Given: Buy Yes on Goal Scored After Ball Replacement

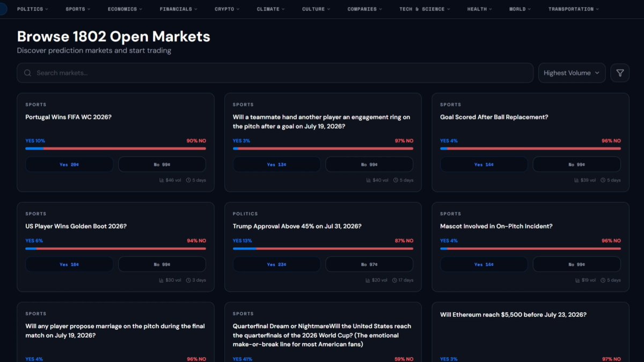Looking at the screenshot, I should coord(484,165).
